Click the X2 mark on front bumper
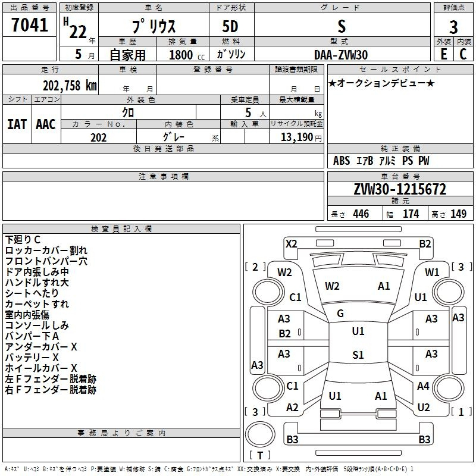The height and width of the screenshot is (476, 476). tap(292, 244)
